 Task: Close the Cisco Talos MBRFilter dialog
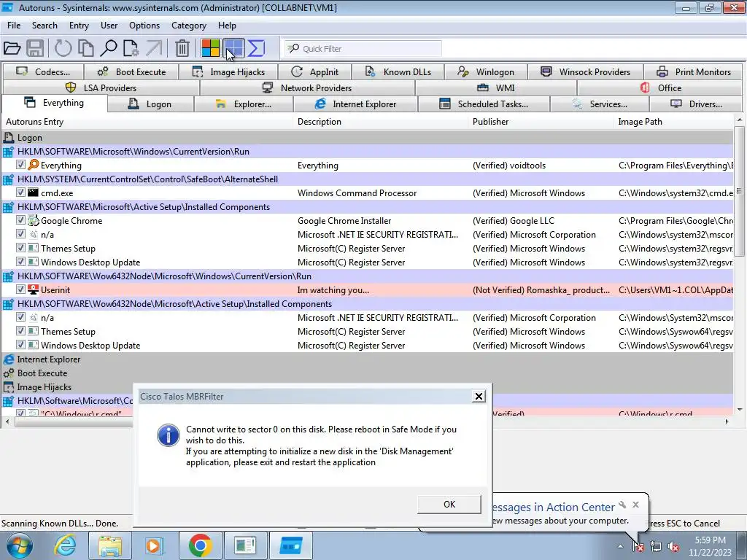[479, 396]
